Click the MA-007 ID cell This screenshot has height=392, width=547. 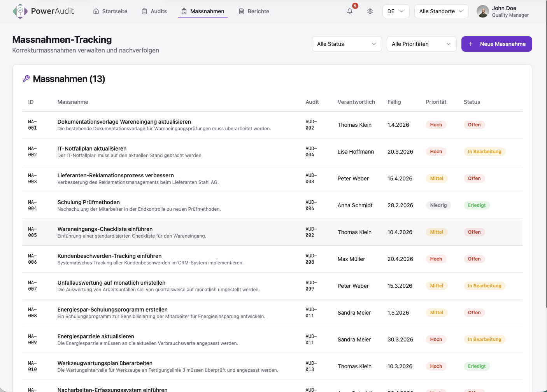click(x=33, y=286)
